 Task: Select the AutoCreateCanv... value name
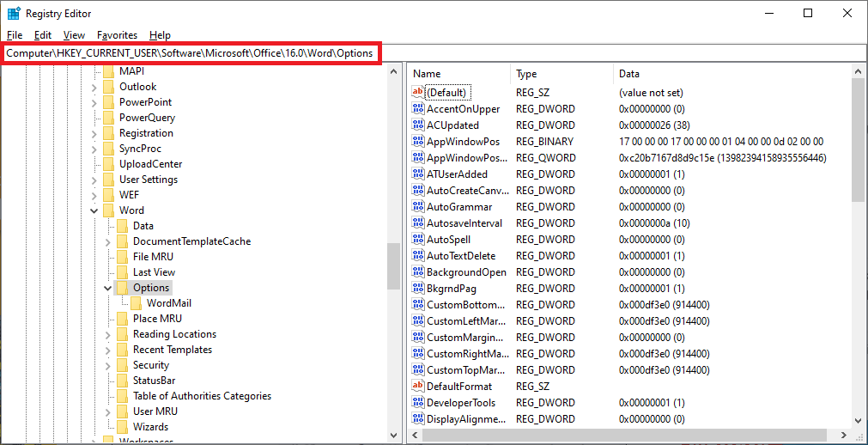(x=467, y=190)
